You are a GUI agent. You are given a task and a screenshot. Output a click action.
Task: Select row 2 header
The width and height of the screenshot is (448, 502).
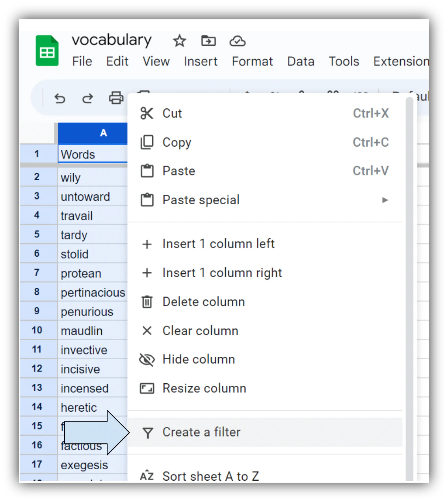(38, 177)
